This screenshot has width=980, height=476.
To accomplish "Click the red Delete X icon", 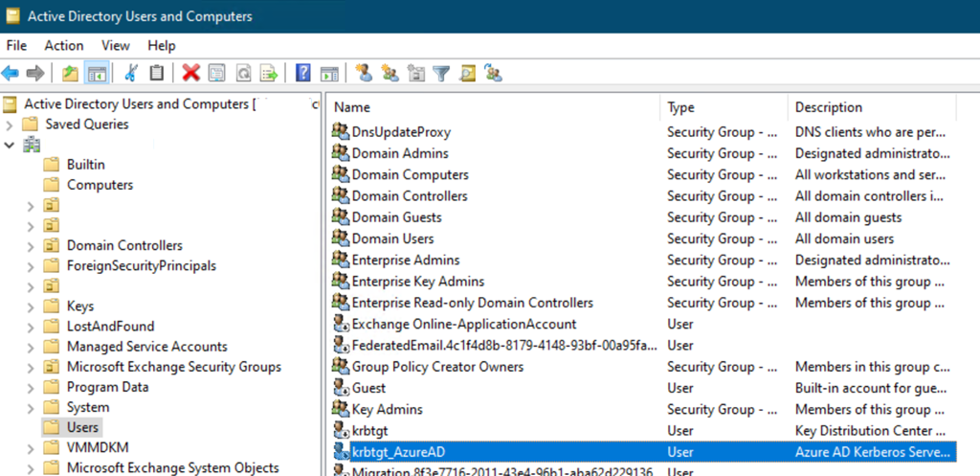I will click(190, 73).
